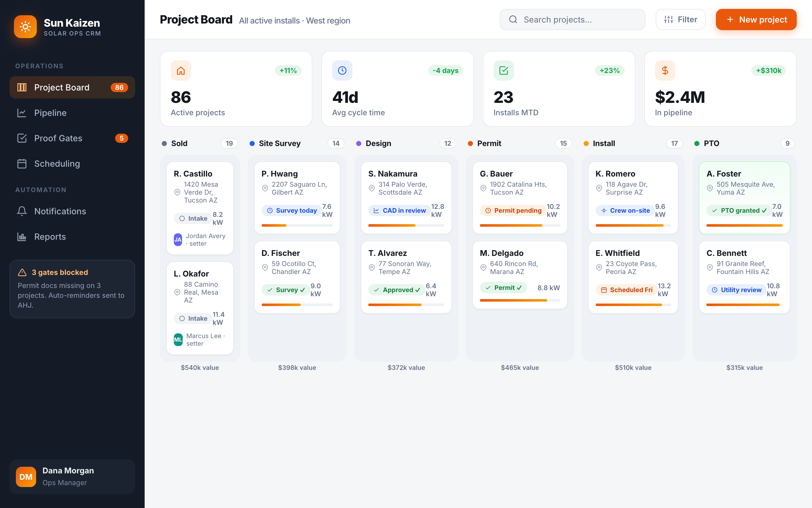Screen dimensions: 812x508
Task: Open the P. Hwang project card
Action: point(297,198)
